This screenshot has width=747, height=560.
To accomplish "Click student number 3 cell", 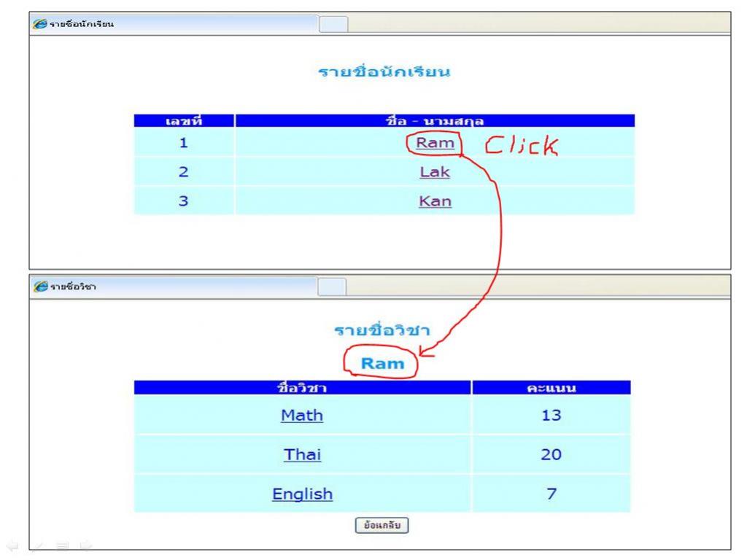I will (184, 201).
